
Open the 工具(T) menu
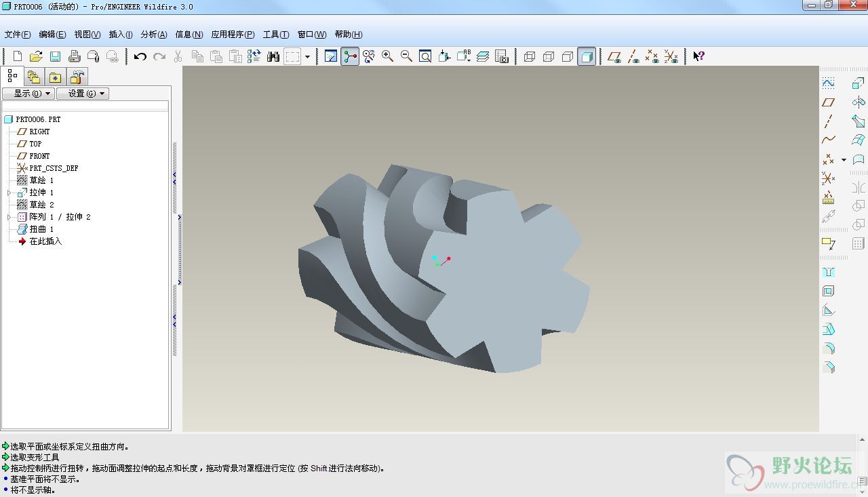(x=276, y=35)
